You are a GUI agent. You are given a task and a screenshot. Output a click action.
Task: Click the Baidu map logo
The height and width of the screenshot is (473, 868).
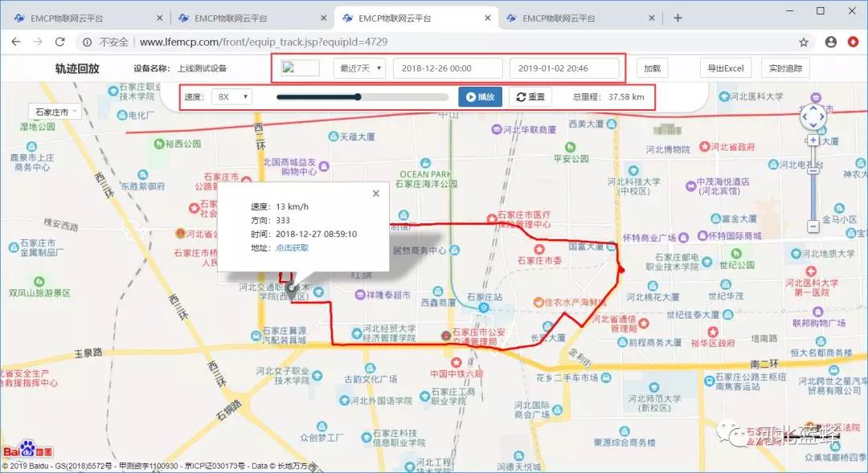pos(27,450)
